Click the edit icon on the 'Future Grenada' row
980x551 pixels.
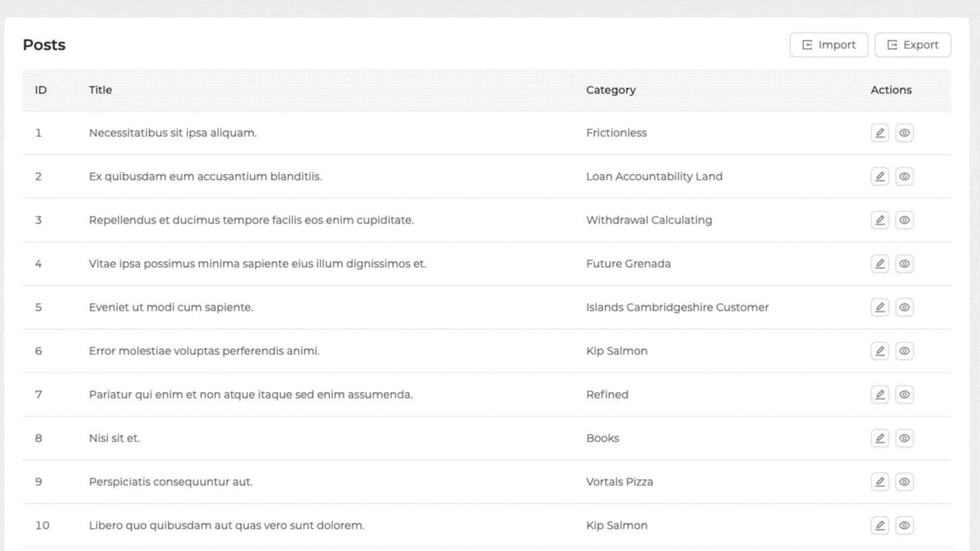pyautogui.click(x=880, y=263)
